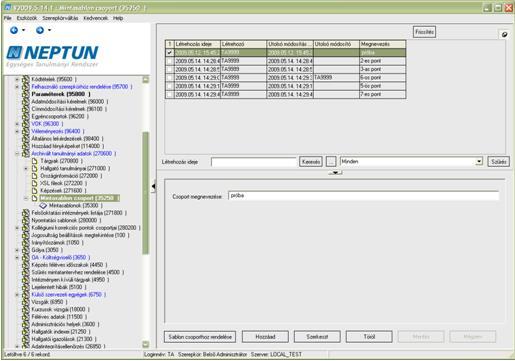Open the Back arrow history dropdown
The height and width of the screenshot is (361, 515).
23,30
